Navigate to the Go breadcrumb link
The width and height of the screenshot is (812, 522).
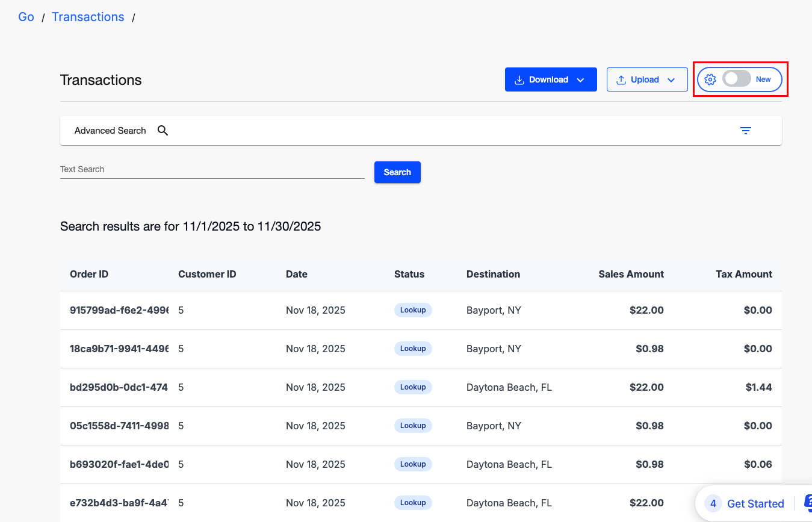coord(26,17)
